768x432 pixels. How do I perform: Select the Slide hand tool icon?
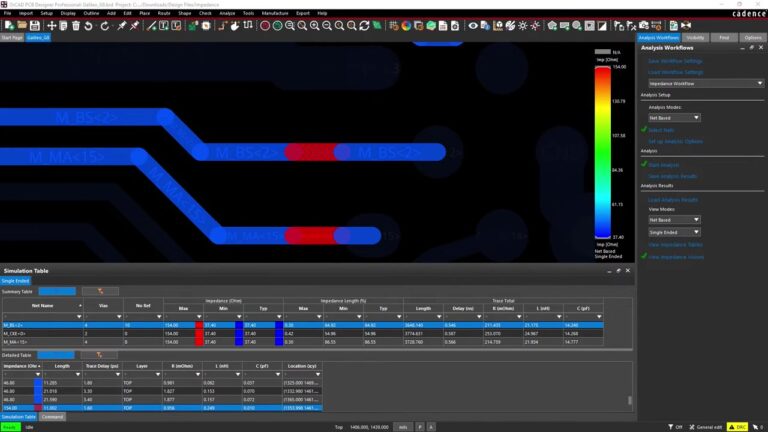(235, 25)
